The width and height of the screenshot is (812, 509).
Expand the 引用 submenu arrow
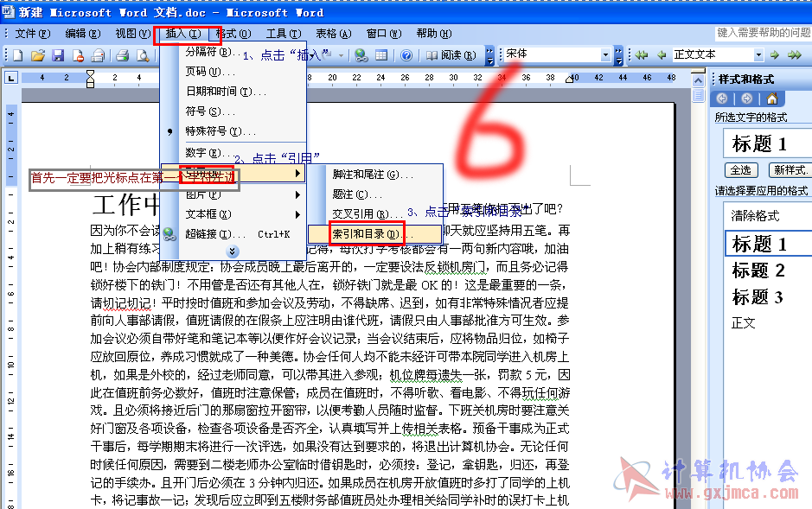(297, 174)
